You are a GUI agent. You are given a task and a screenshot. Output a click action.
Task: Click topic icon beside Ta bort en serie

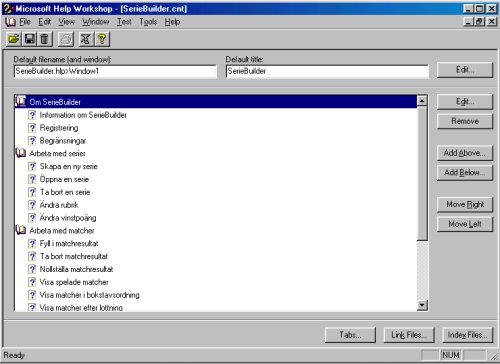(32, 192)
